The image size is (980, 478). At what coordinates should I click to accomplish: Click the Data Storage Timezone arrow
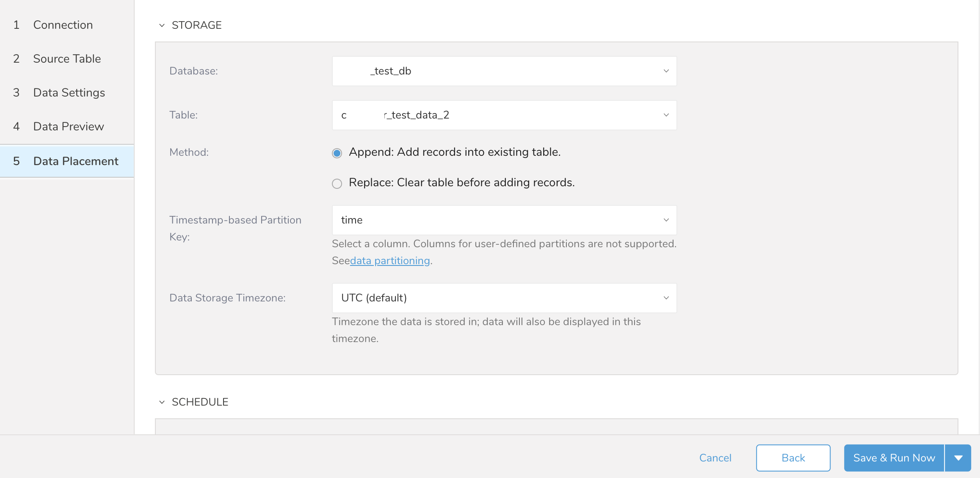[x=666, y=298]
